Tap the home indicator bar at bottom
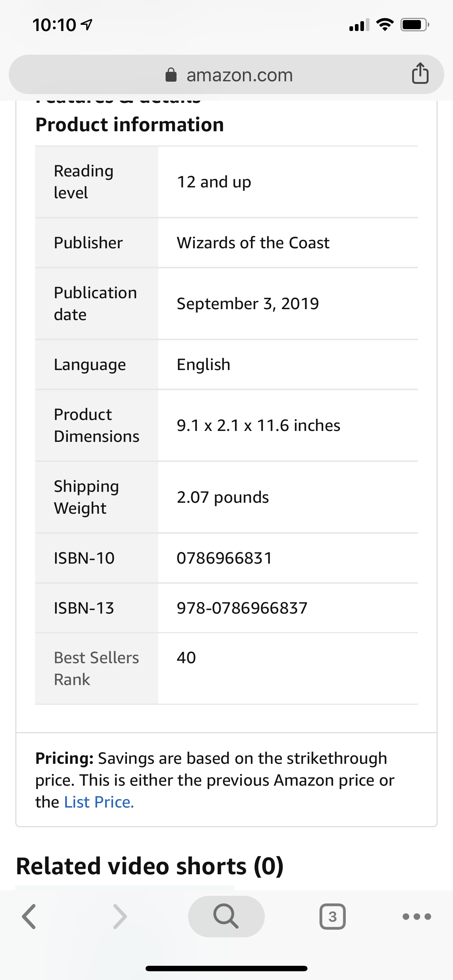453x980 pixels. pos(226,968)
